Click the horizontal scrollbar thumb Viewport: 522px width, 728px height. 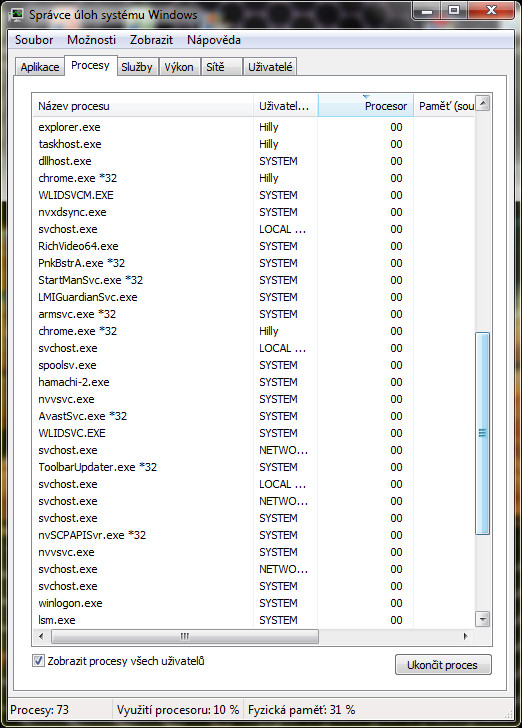[185, 636]
